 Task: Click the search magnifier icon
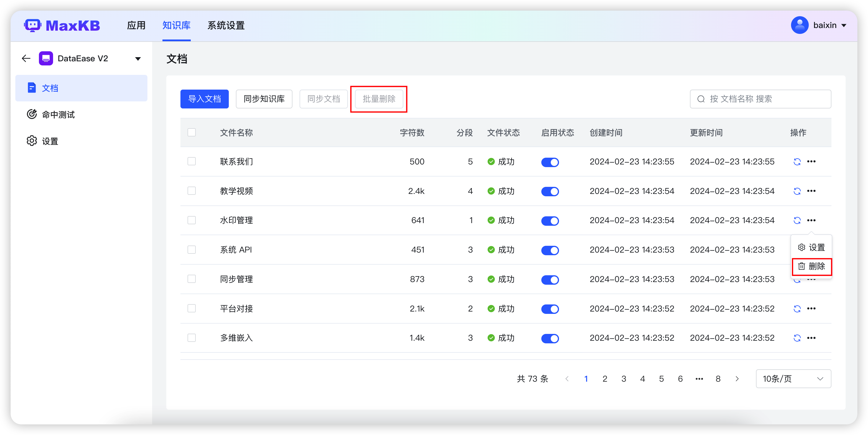[701, 99]
